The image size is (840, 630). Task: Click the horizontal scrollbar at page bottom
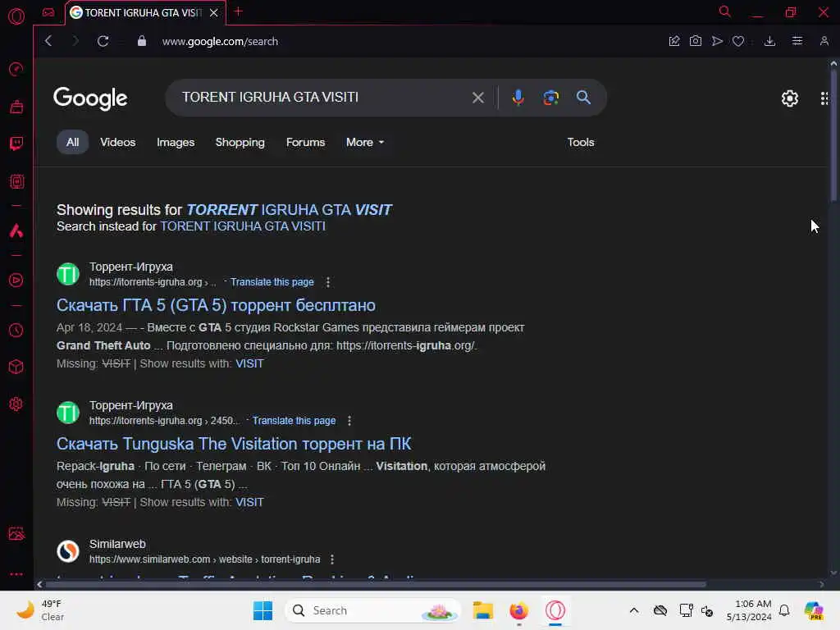coord(375,584)
